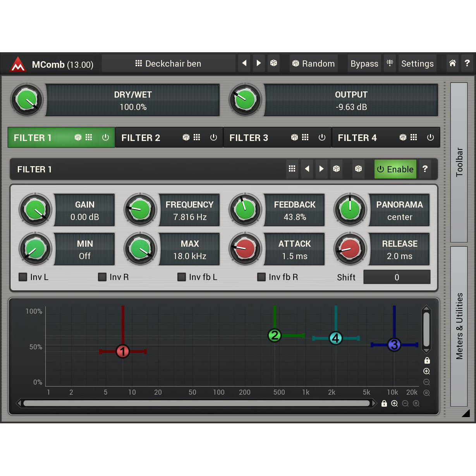Click the dice randomize icon next to preset arrows

[274, 63]
